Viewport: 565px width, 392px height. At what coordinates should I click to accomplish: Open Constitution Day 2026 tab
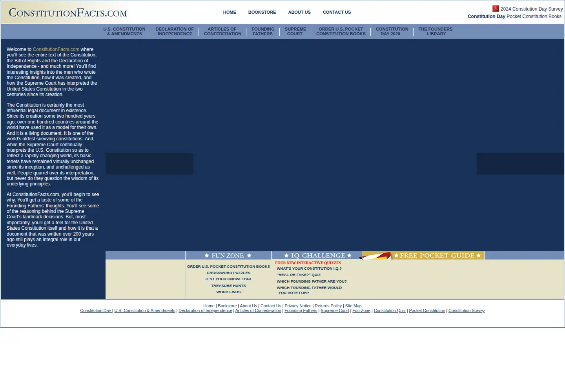tap(392, 31)
